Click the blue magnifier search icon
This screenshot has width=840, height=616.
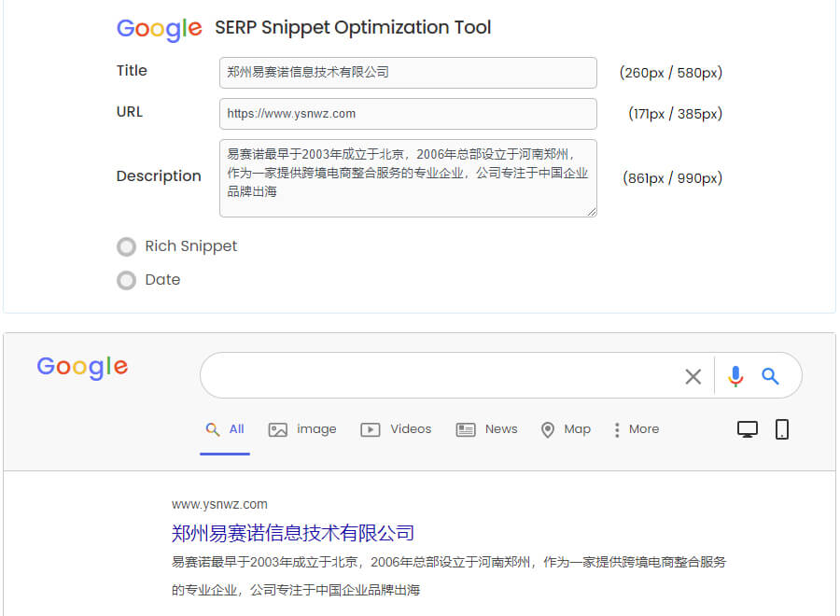(x=770, y=376)
